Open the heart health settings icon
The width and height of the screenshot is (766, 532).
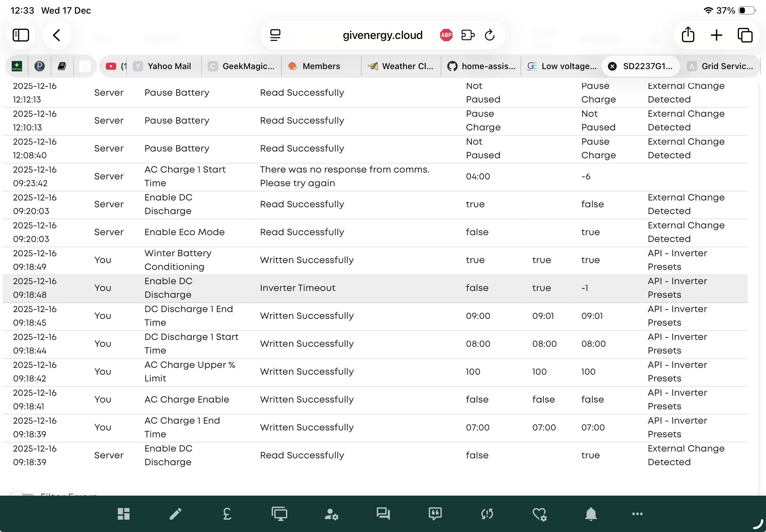point(539,514)
